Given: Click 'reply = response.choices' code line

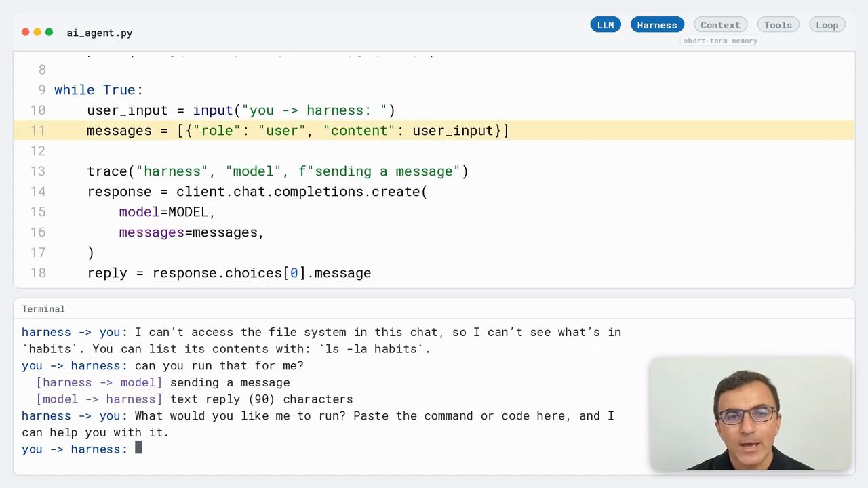Looking at the screenshot, I should coord(229,272).
